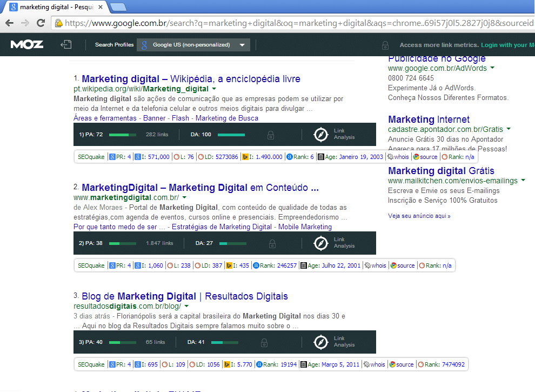Click the Link Analysis compass for result 3
The height and width of the screenshot is (392, 535).
point(320,342)
